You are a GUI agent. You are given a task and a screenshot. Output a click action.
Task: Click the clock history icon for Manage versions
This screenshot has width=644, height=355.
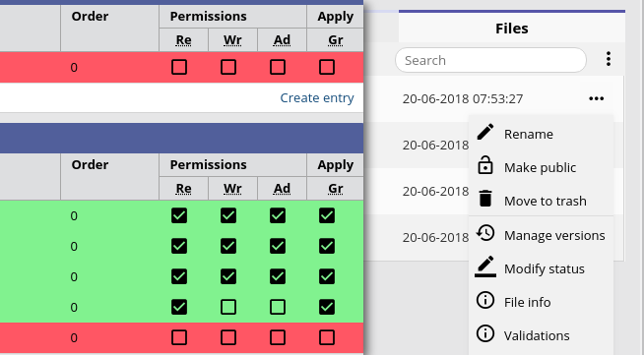tap(485, 233)
